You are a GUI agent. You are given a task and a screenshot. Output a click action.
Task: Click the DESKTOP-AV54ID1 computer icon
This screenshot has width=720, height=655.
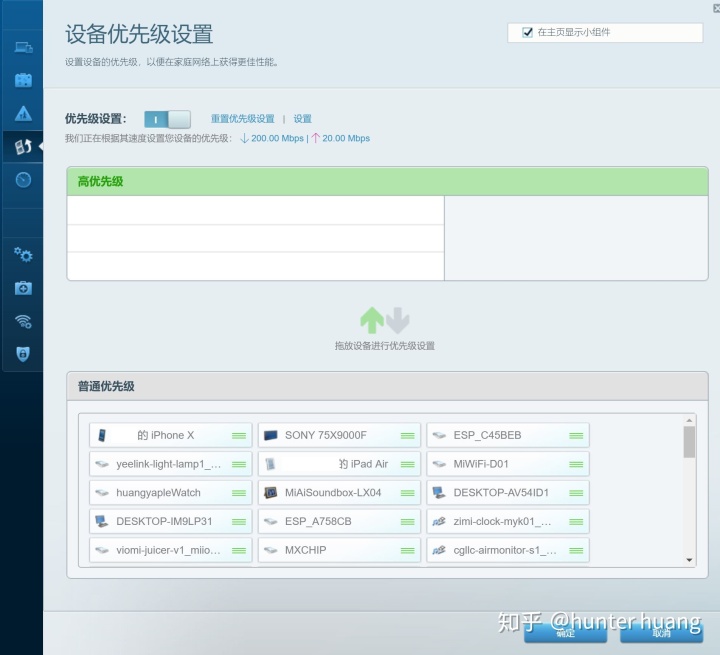439,492
